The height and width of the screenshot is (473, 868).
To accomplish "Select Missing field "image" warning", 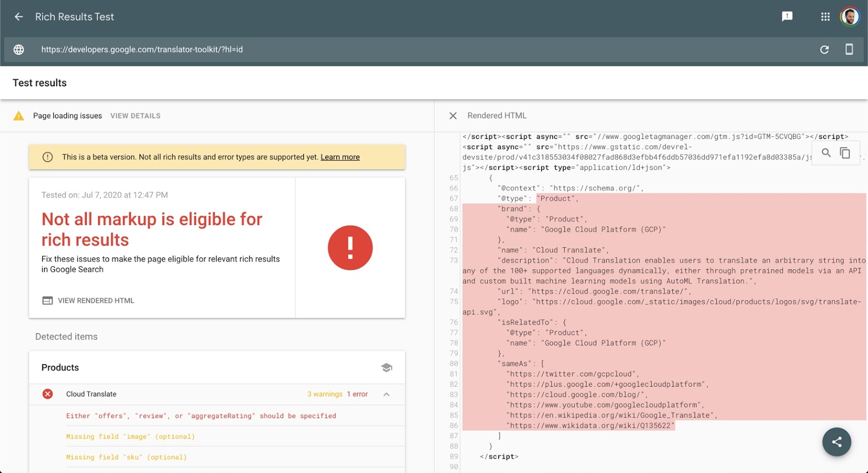I will tap(217, 437).
